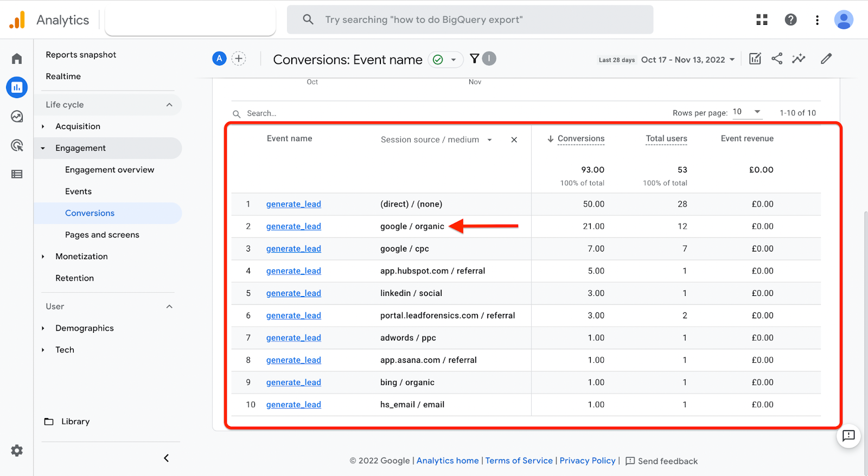868x476 pixels.
Task: Open the Events report
Action: (x=78, y=191)
